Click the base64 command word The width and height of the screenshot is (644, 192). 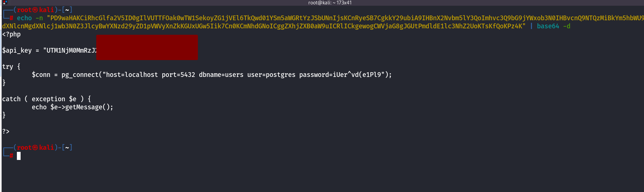coord(548,26)
